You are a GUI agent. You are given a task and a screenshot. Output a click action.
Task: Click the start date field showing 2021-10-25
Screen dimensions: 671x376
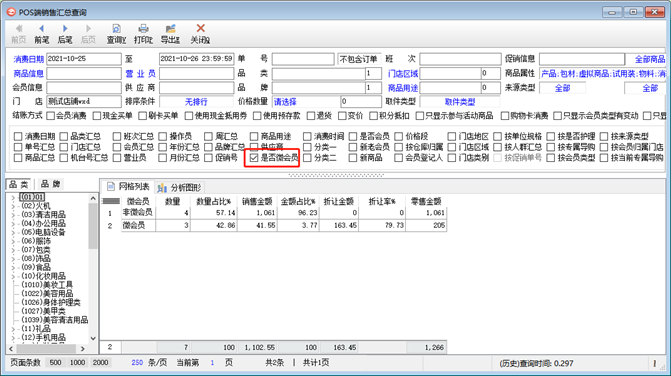(x=84, y=59)
